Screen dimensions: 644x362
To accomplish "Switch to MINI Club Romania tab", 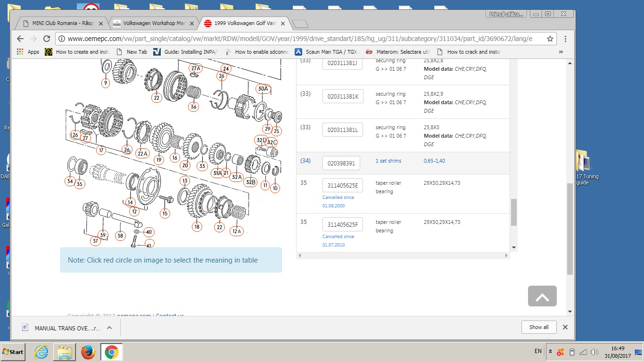I will point(60,23).
